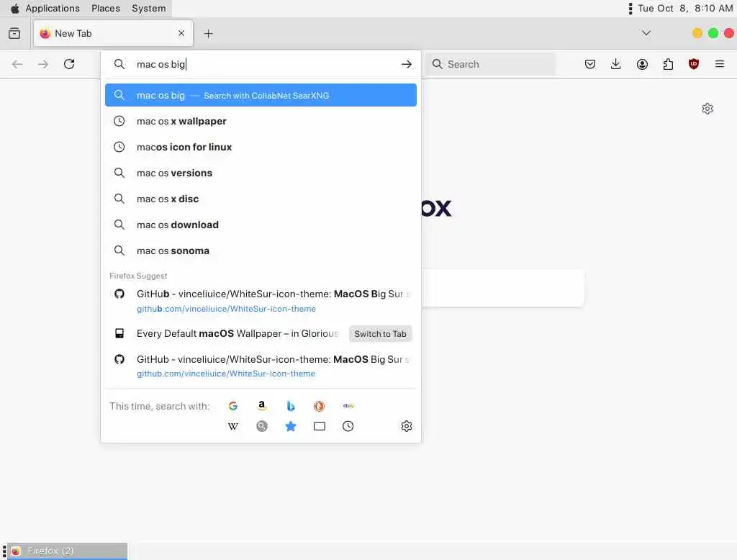Choose the gray SearXNG magnifier engine icon
The height and width of the screenshot is (560, 737).
262,426
